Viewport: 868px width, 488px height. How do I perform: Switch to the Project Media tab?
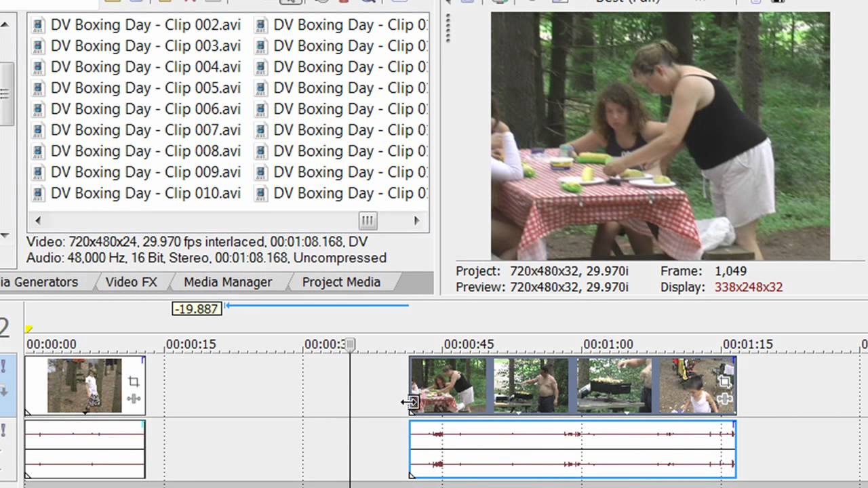(x=341, y=282)
